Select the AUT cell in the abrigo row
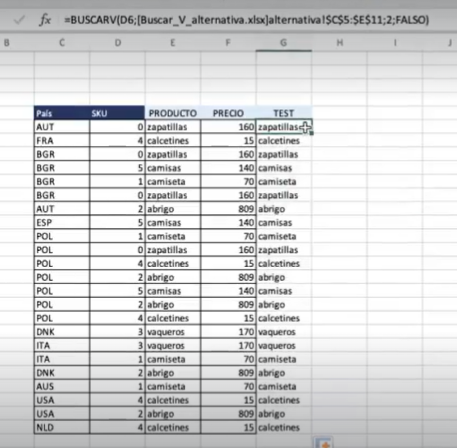Image resolution: width=457 pixels, height=448 pixels. 62,209
